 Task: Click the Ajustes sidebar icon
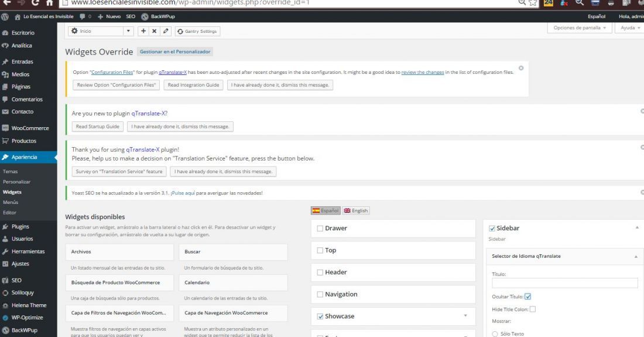5,264
